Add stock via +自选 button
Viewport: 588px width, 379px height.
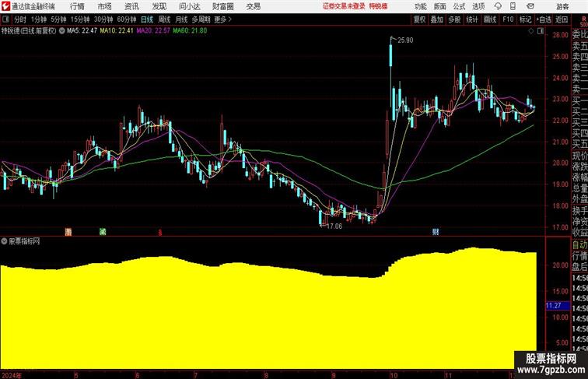pos(544,19)
